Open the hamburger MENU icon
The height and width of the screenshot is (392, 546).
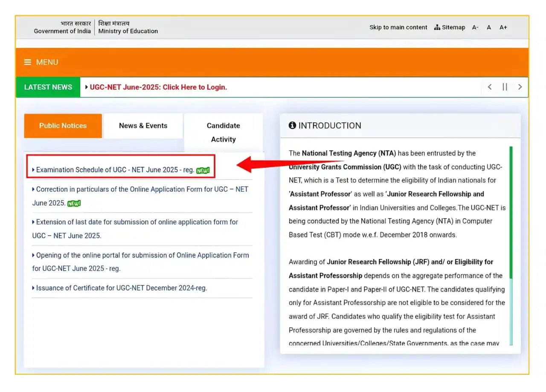click(x=28, y=62)
